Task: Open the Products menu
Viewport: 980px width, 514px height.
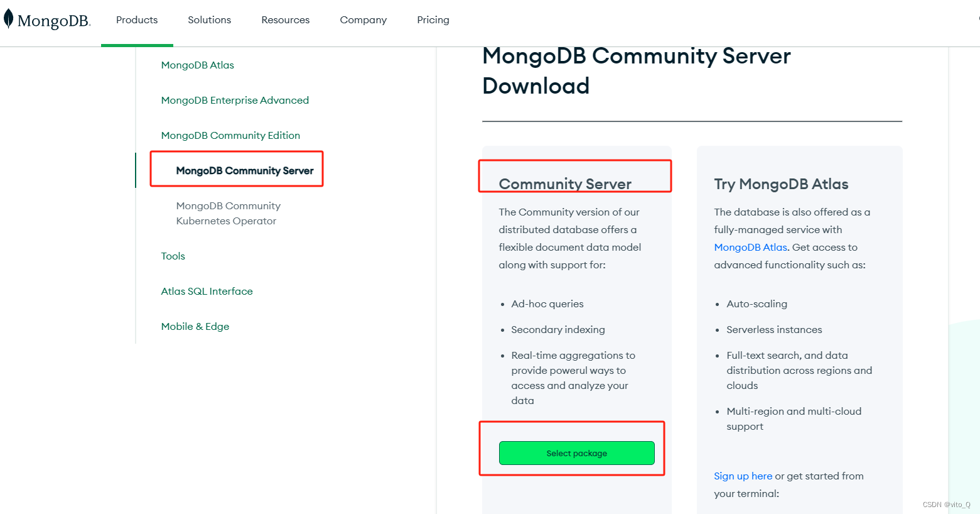Action: tap(136, 19)
